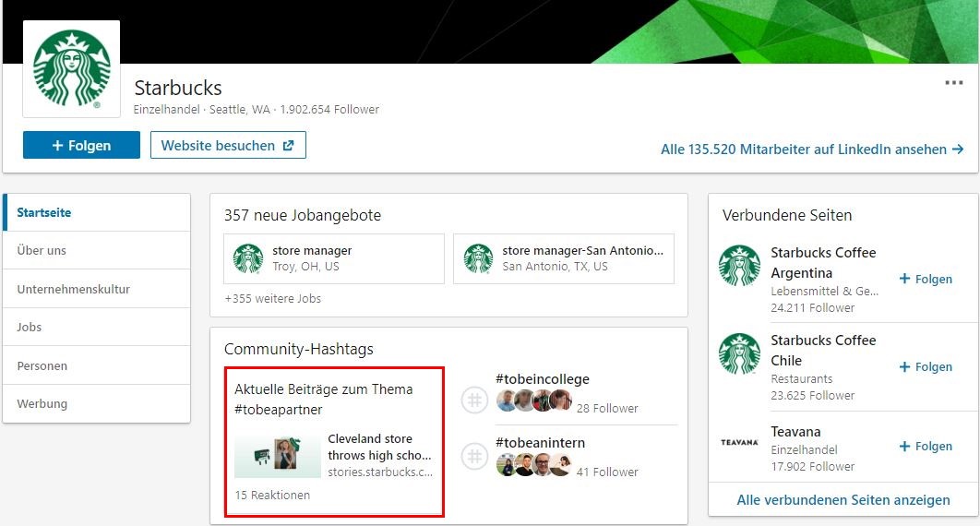Click the Starbucks page title
980x526 pixels.
(178, 88)
